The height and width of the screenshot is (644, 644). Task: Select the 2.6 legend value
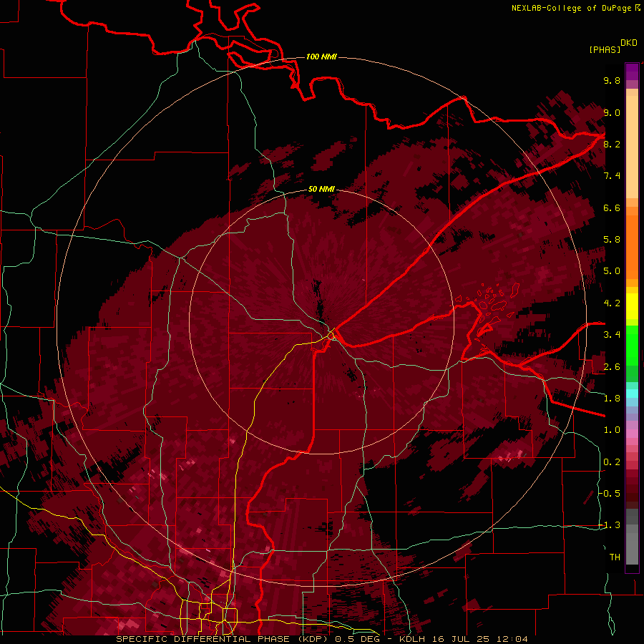coord(612,367)
